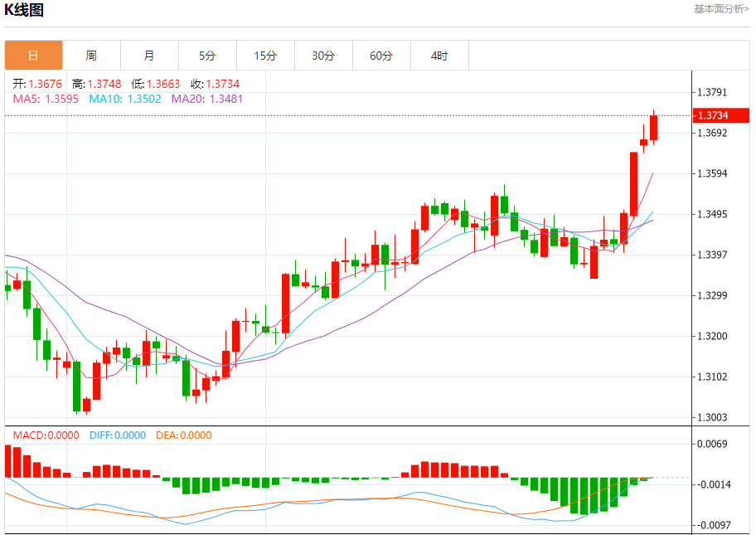756x535 pixels.
Task: Switch to the 日 daily chart tab
Action: (33, 56)
